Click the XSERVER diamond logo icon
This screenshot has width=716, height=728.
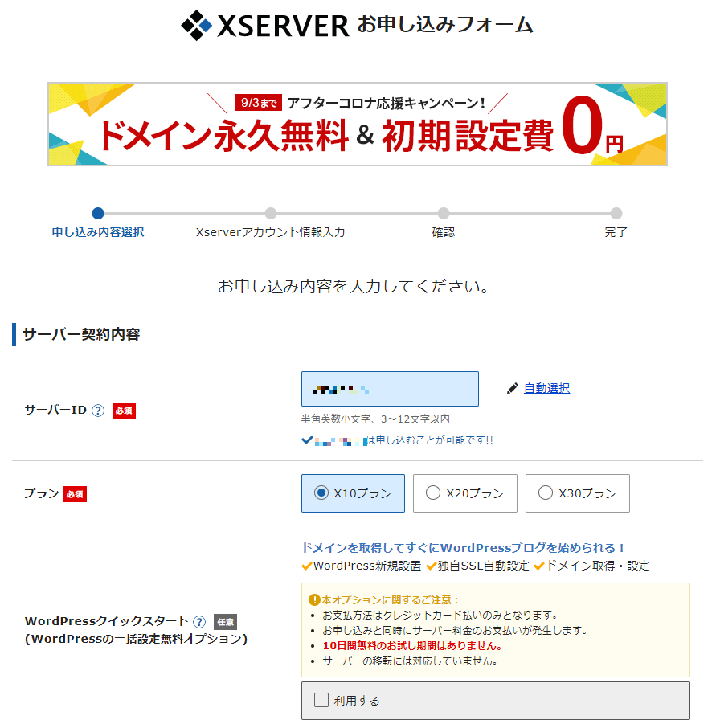pos(196,25)
